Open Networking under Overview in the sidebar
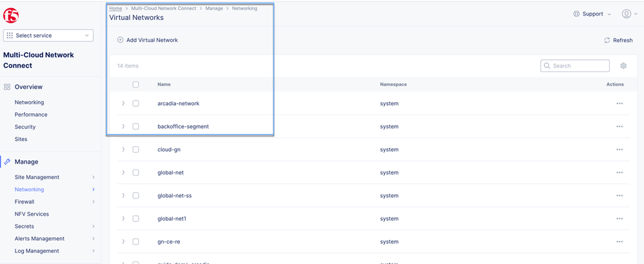The image size is (644, 264). (x=29, y=102)
